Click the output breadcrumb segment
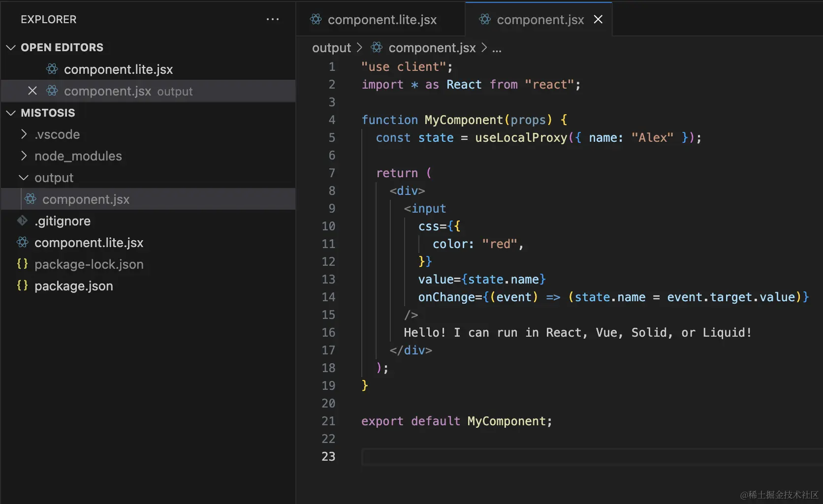This screenshot has height=504, width=823. click(331, 48)
